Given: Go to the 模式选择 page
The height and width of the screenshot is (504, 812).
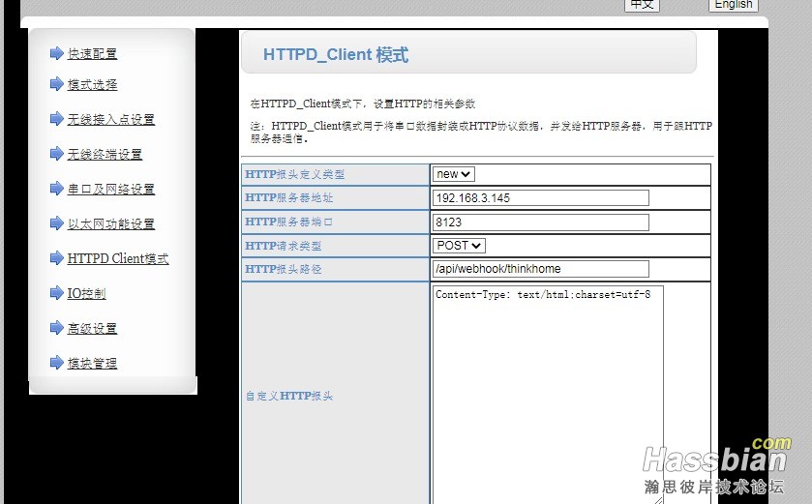Looking at the screenshot, I should 92,85.
